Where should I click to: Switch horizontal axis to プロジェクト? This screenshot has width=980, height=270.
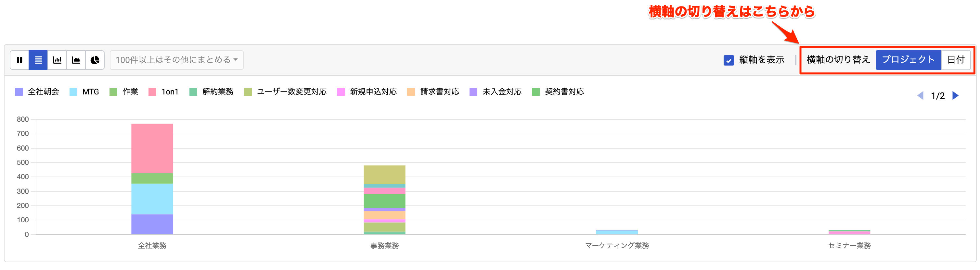pyautogui.click(x=908, y=60)
